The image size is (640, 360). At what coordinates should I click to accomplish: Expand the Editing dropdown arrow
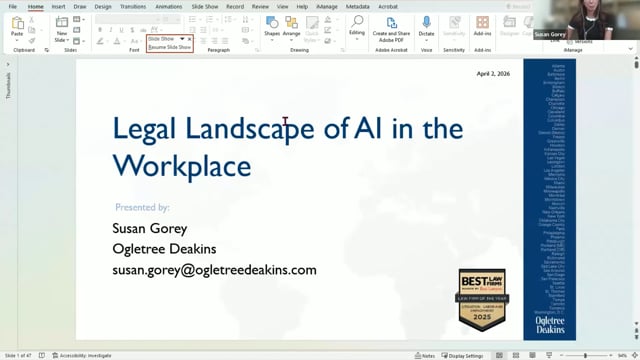click(357, 39)
